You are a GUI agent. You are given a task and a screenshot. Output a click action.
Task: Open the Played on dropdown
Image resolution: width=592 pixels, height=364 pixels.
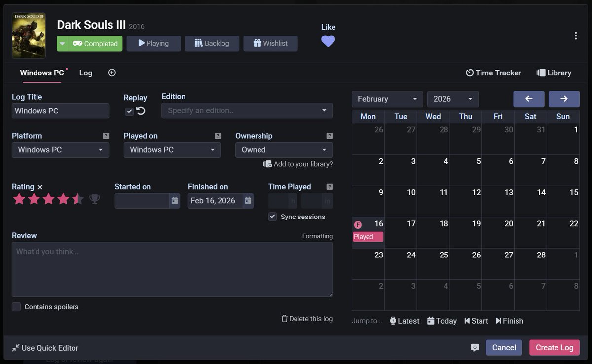[x=172, y=150]
